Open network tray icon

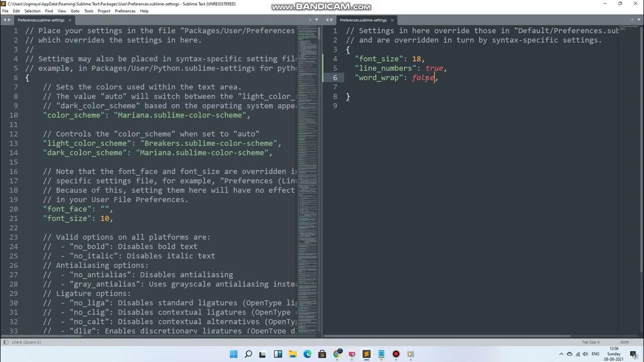(x=578, y=354)
